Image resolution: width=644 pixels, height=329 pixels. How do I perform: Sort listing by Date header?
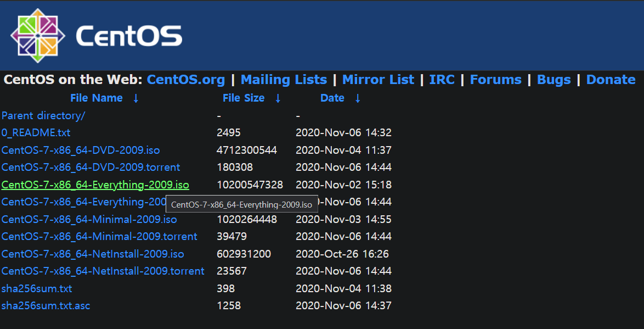[332, 98]
